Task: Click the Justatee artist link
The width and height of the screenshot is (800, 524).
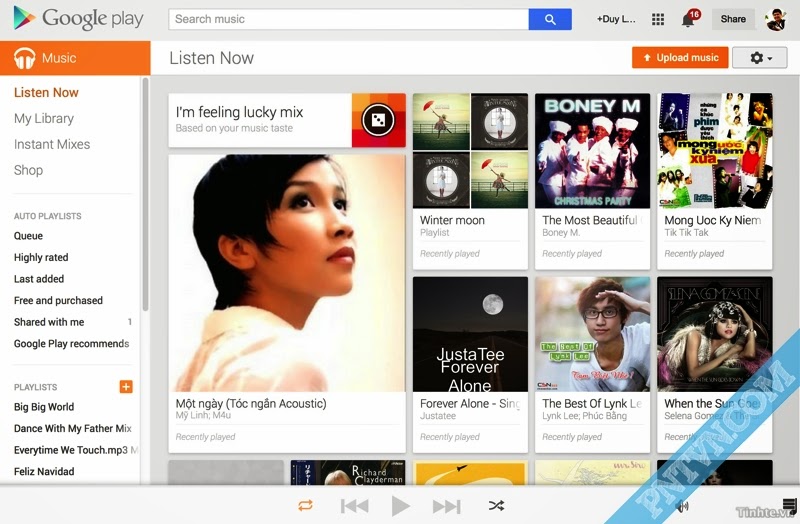Action: tap(438, 416)
